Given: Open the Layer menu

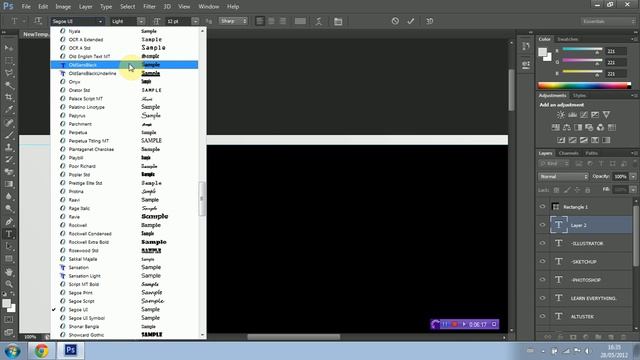Looking at the screenshot, I should click(85, 7).
